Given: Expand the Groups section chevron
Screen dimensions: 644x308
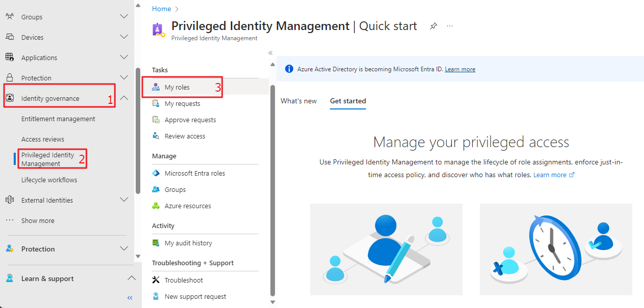Looking at the screenshot, I should point(124,17).
